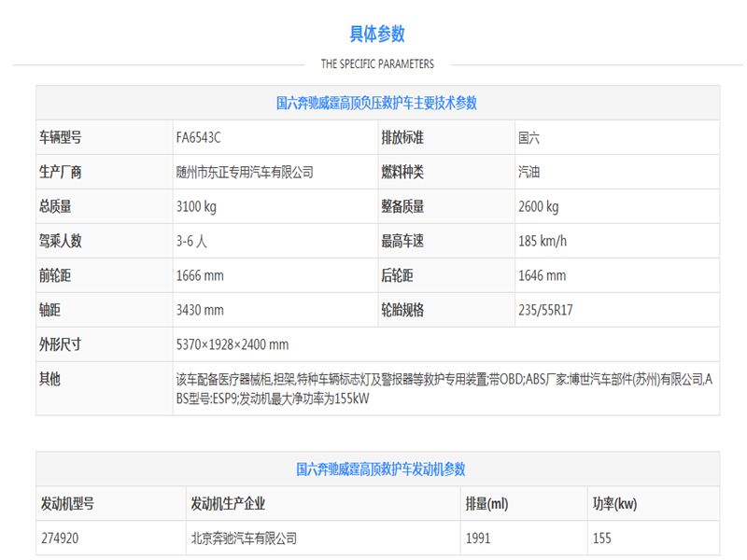Click the 整备质量 label
Image resolution: width=747 pixels, height=560 pixels.
point(402,206)
